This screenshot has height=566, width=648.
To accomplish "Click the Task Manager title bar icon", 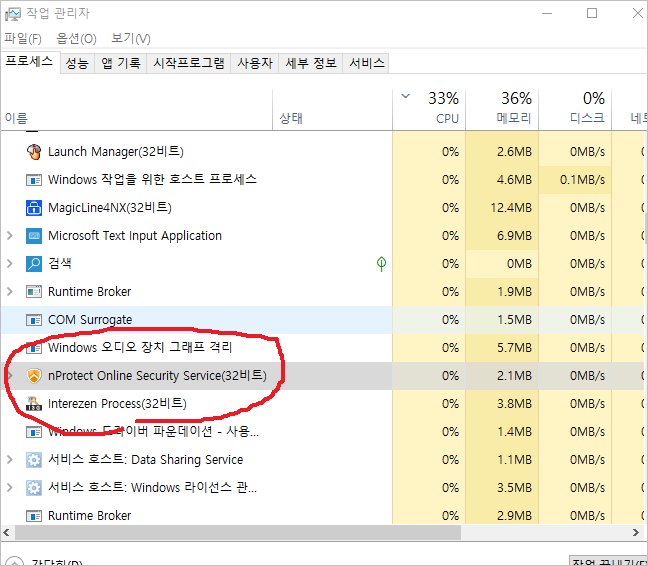I will [x=11, y=13].
